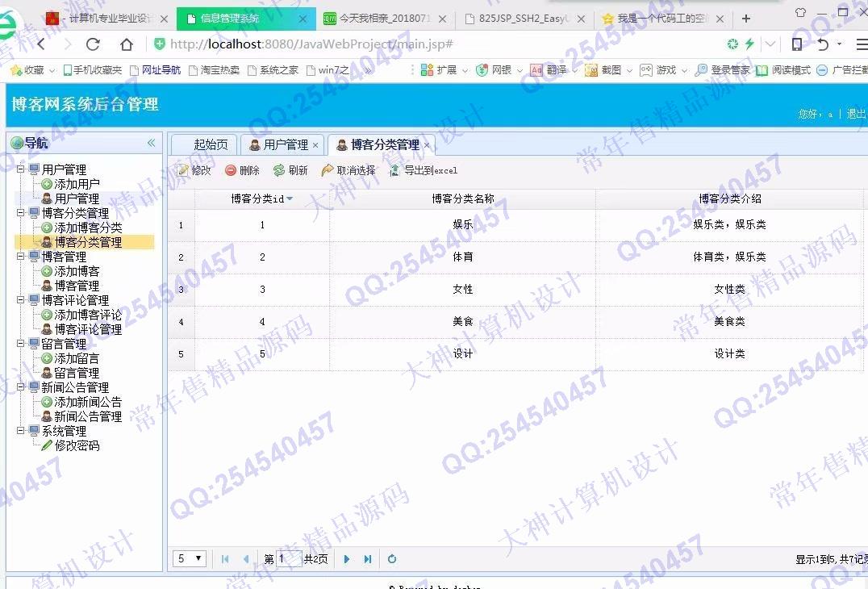Go to first page in pager
The width and height of the screenshot is (868, 589).
225,559
